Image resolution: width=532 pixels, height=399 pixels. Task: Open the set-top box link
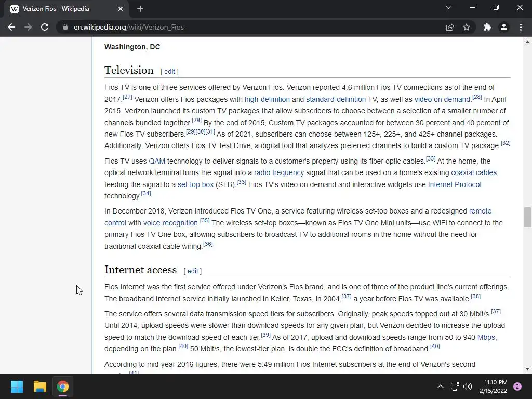[195, 184]
